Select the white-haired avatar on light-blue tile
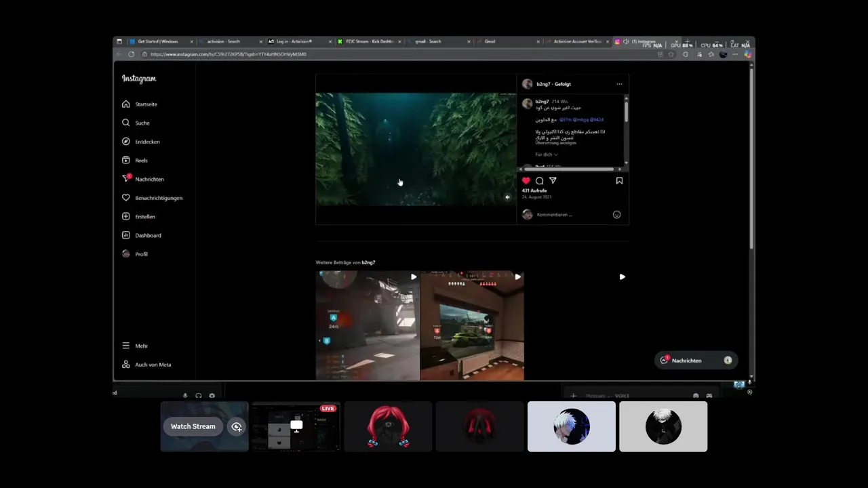This screenshot has height=488, width=868. pyautogui.click(x=572, y=426)
